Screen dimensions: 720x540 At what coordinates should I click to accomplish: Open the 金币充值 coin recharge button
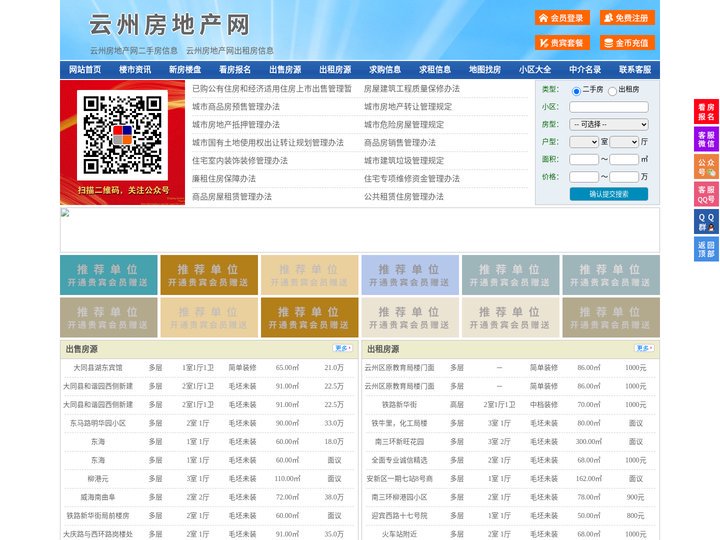627,43
